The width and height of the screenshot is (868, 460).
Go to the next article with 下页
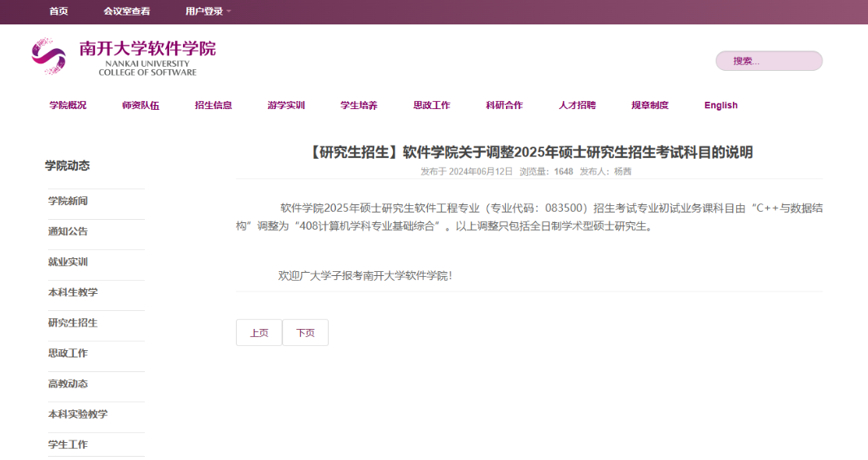pos(306,332)
